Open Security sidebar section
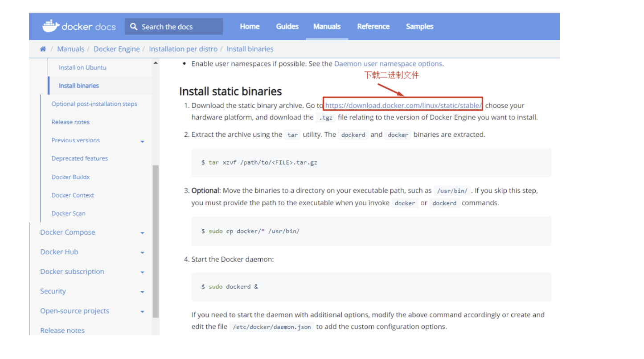Image resolution: width=644 pixels, height=359 pixels. 53,291
